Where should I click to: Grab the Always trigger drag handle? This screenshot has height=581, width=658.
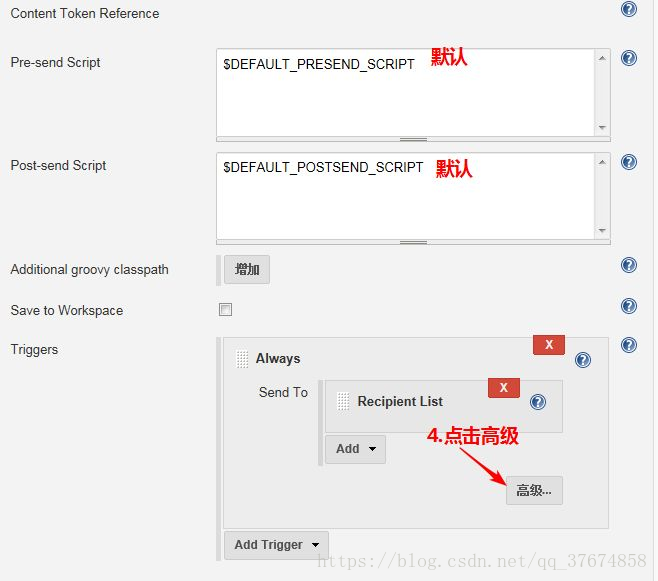point(242,359)
